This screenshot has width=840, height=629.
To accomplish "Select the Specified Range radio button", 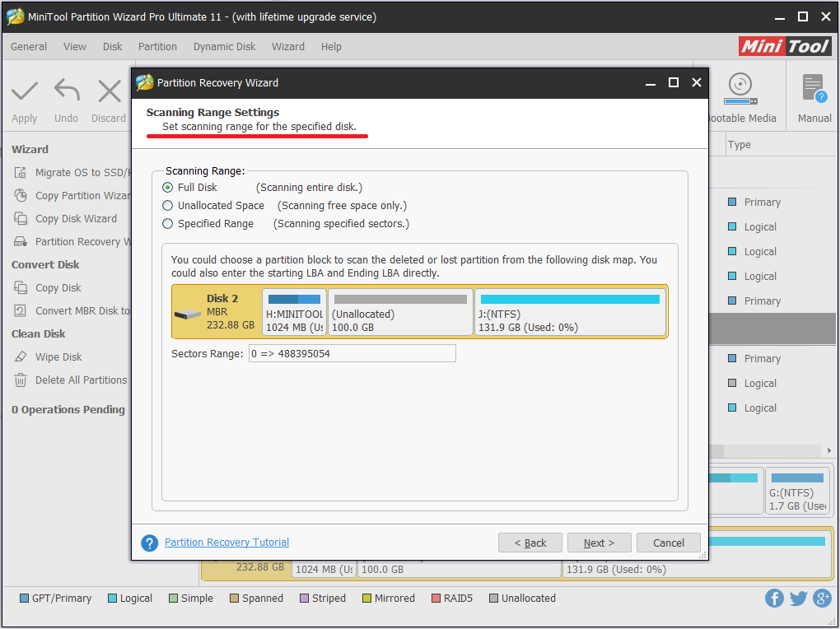I will point(168,224).
